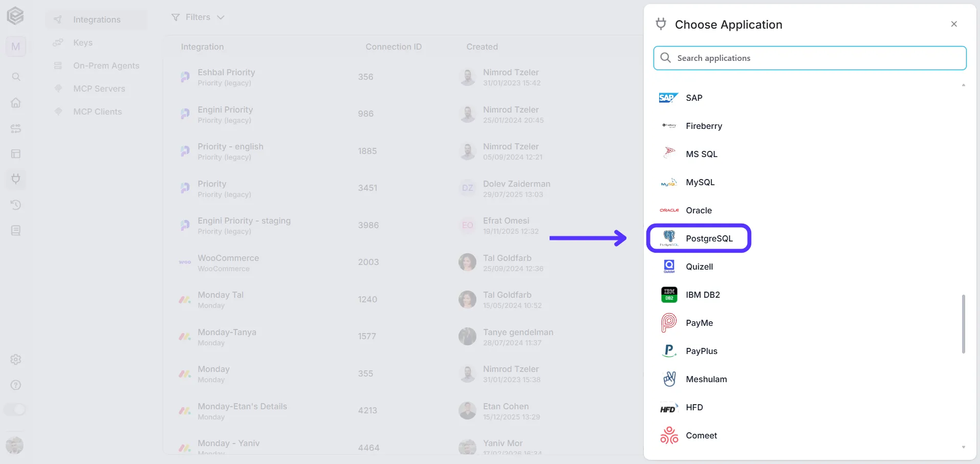Select the SAP application icon

[x=668, y=98]
